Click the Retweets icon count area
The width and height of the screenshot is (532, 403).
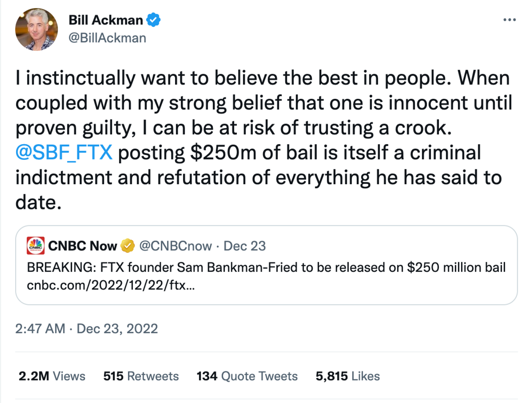pyautogui.click(x=141, y=376)
